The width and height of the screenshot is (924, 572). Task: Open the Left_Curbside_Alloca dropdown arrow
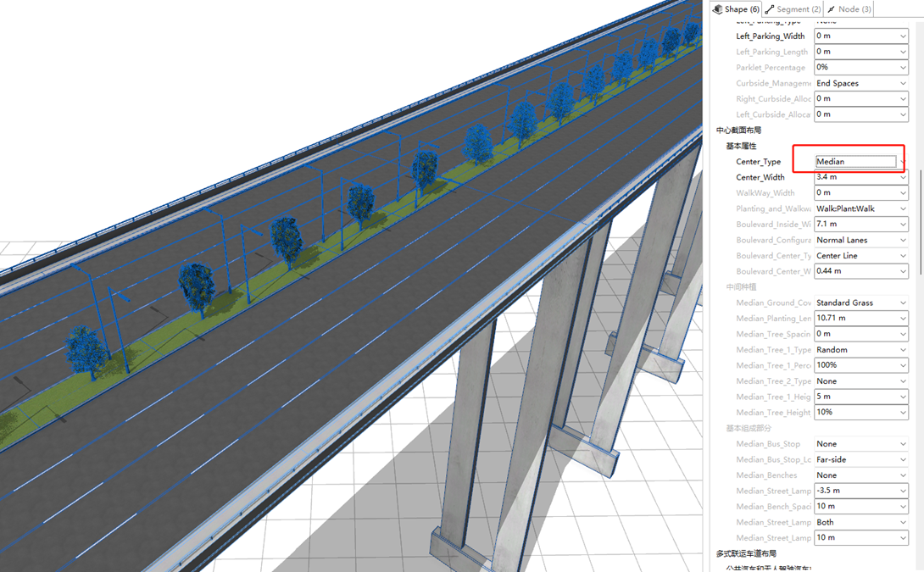(903, 114)
